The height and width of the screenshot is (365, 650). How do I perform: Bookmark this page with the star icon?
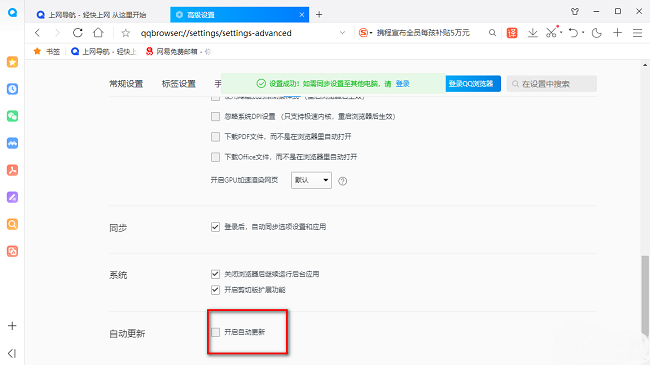click(126, 33)
